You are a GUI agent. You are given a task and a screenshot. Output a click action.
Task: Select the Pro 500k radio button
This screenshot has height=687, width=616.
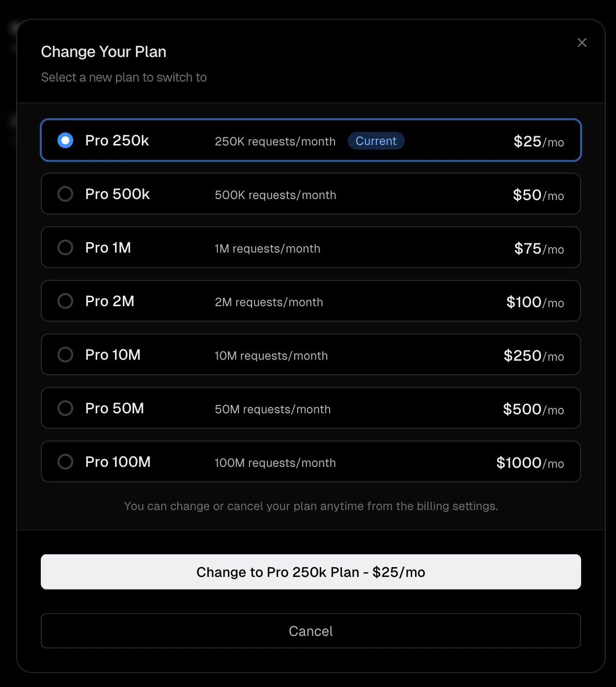(65, 194)
